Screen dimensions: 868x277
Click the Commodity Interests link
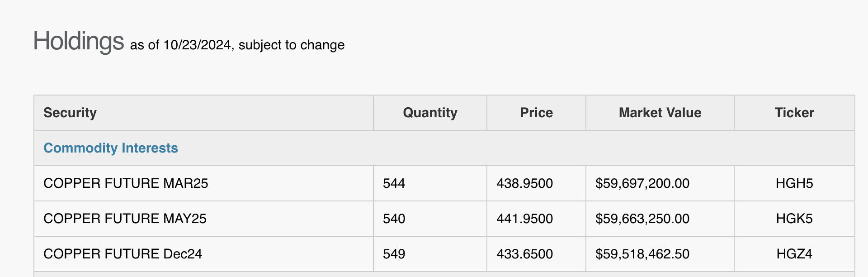[111, 148]
